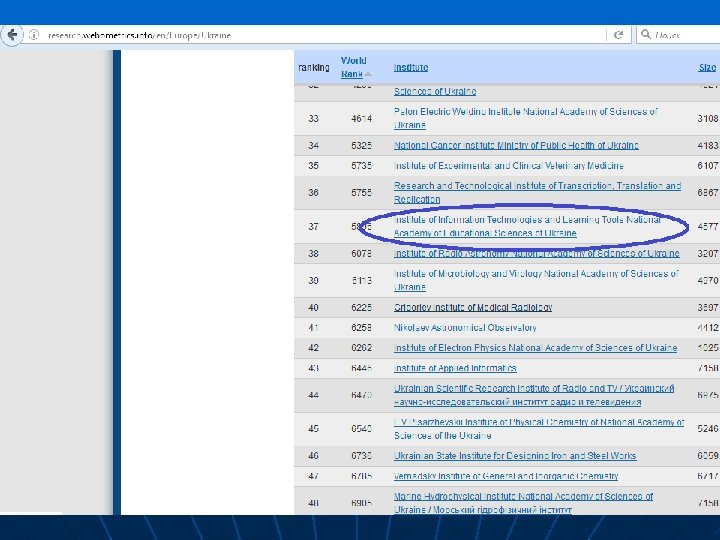Open Institute of Information Technologies and Learning Tools link
Screen dimensions: 720x540
coord(527,226)
